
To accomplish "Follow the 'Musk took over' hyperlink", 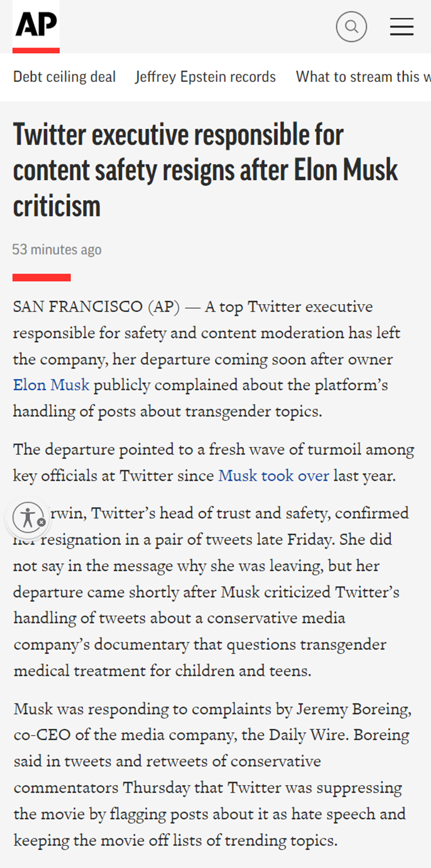I will point(273,476).
